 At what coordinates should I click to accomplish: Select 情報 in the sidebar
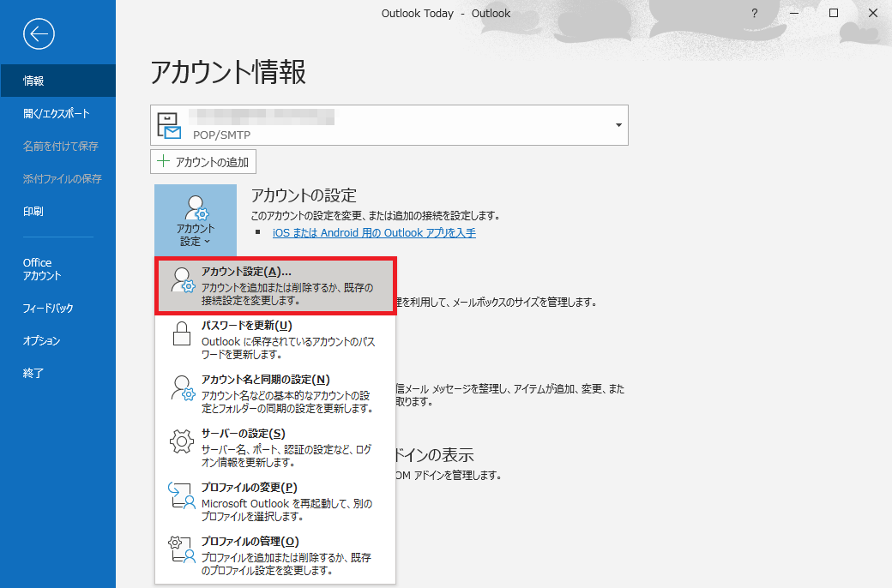(x=58, y=81)
